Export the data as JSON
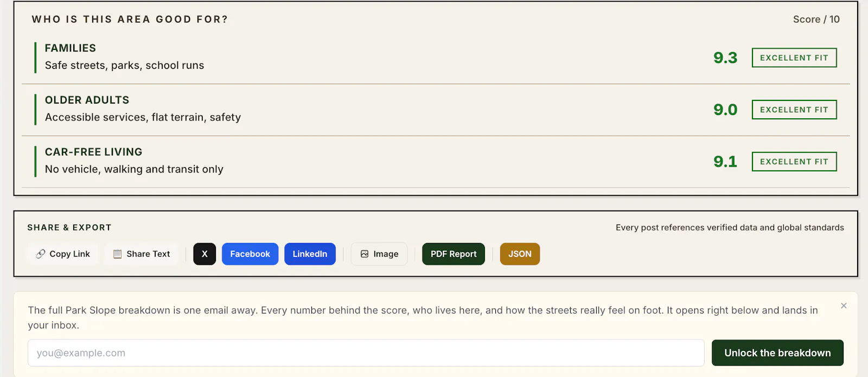868x377 pixels. pyautogui.click(x=520, y=254)
